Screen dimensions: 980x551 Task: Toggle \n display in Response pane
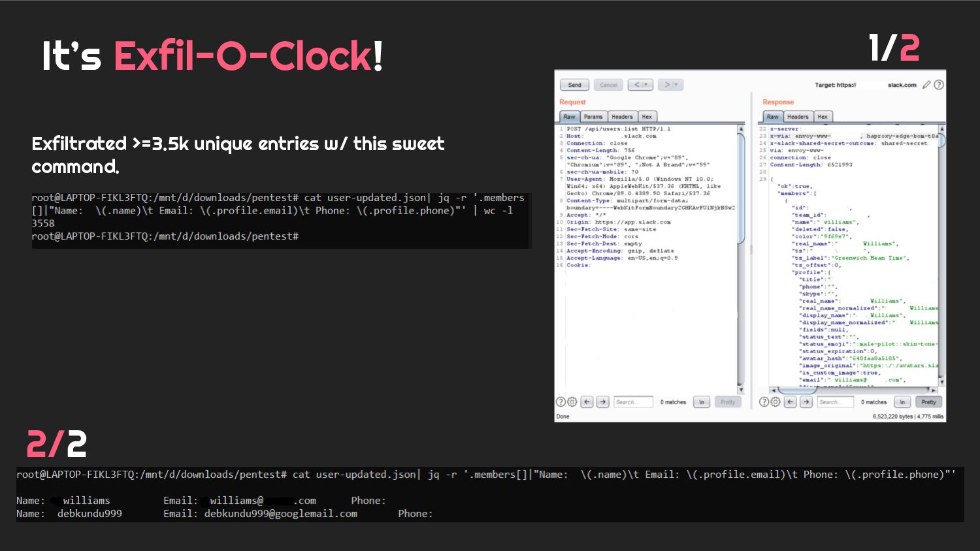pos(902,402)
